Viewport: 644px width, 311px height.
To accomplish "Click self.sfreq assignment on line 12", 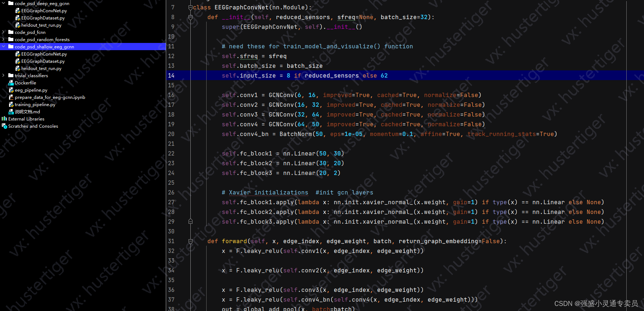I will coord(254,56).
